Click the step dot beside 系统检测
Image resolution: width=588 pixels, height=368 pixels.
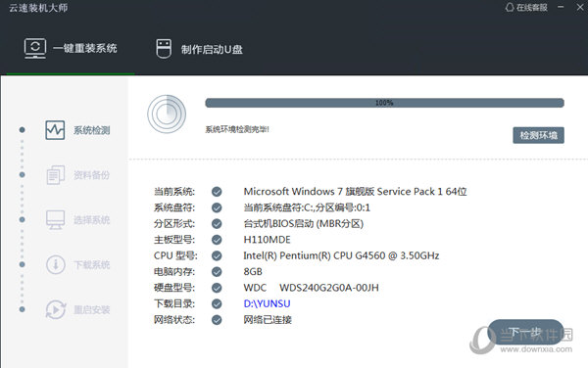pyautogui.click(x=23, y=130)
